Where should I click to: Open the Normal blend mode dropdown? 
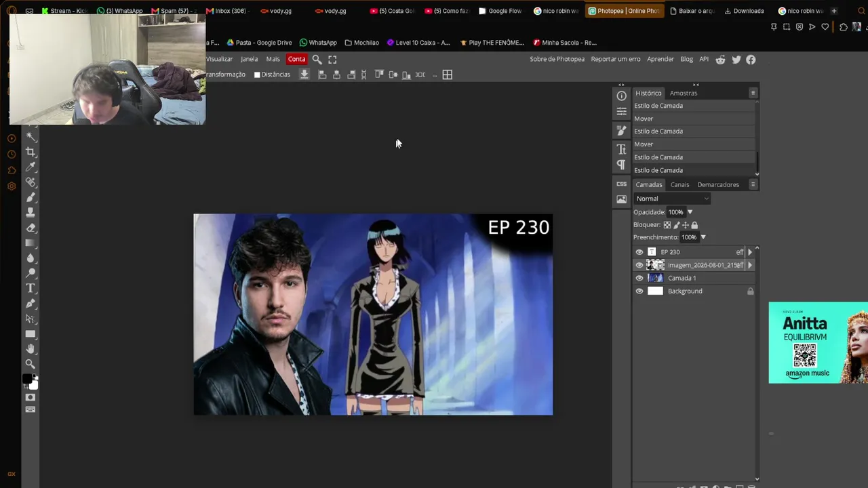672,199
